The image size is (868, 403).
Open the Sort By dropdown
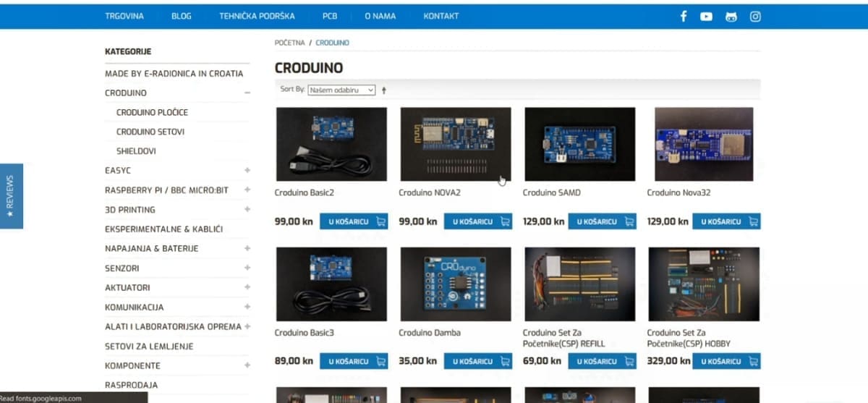[x=341, y=90]
